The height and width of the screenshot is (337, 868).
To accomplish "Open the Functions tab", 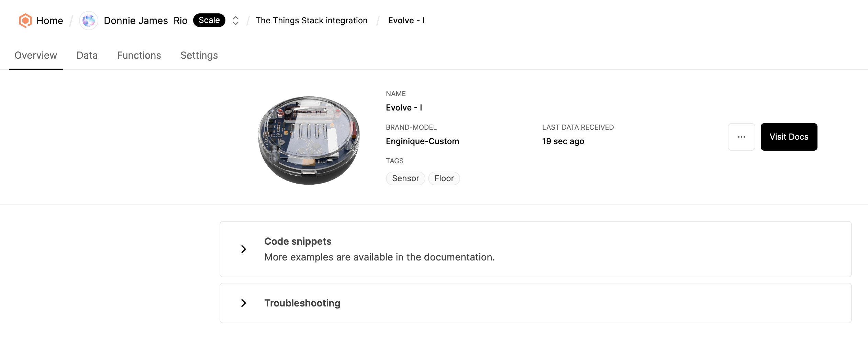I will [x=139, y=55].
